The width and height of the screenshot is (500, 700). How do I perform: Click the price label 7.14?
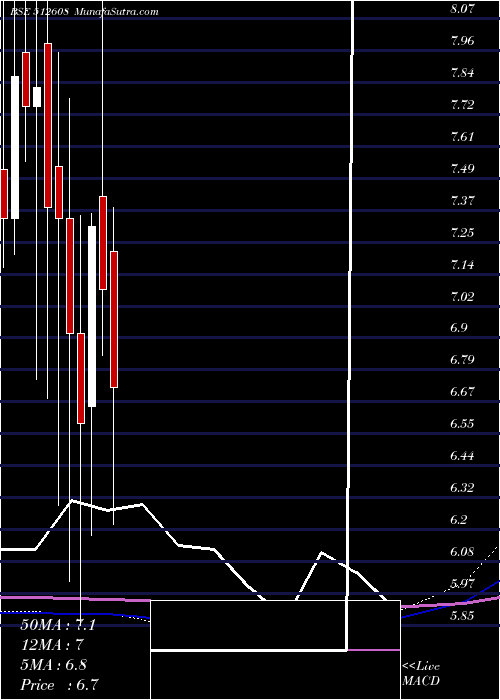tap(463, 265)
